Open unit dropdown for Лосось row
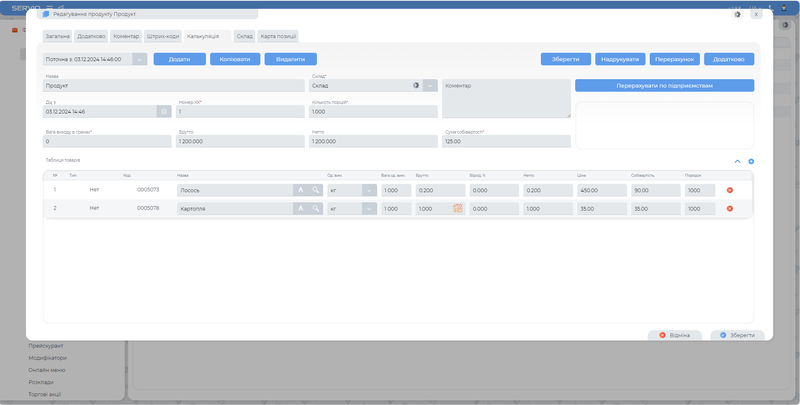The image size is (800, 405). (369, 190)
